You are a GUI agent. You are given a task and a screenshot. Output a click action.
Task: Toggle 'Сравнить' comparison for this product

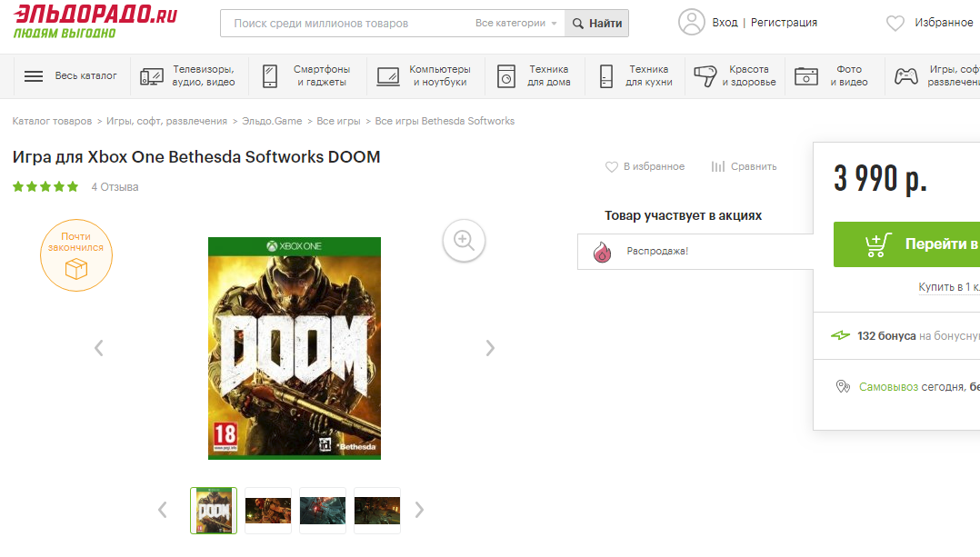click(x=744, y=166)
